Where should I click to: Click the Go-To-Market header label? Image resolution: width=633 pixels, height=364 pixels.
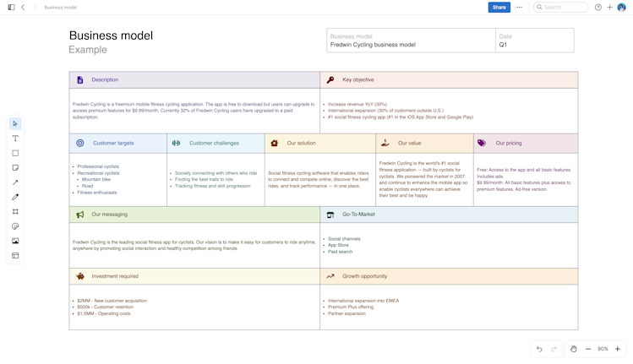(358, 215)
